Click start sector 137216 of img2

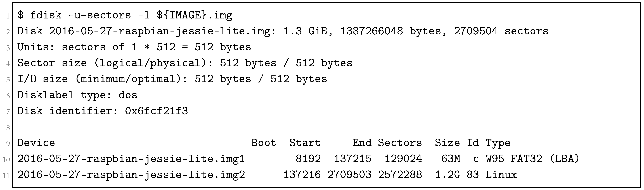(302, 175)
